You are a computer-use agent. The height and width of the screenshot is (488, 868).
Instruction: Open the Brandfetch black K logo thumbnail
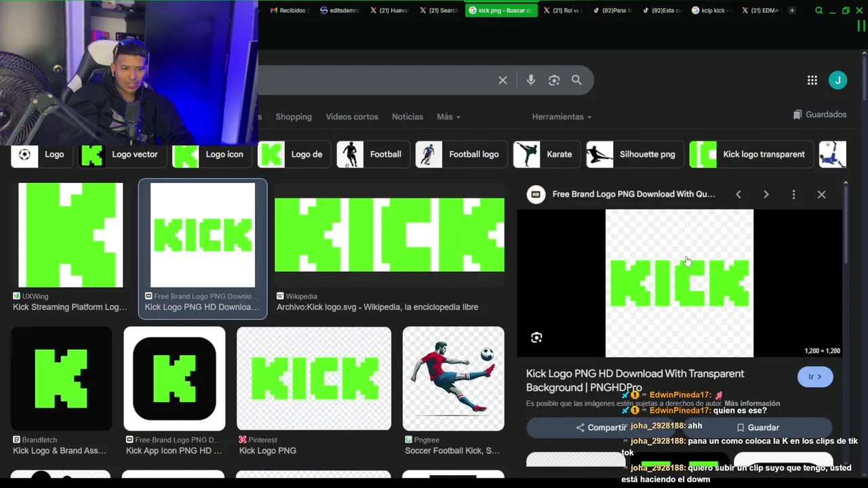tap(61, 379)
